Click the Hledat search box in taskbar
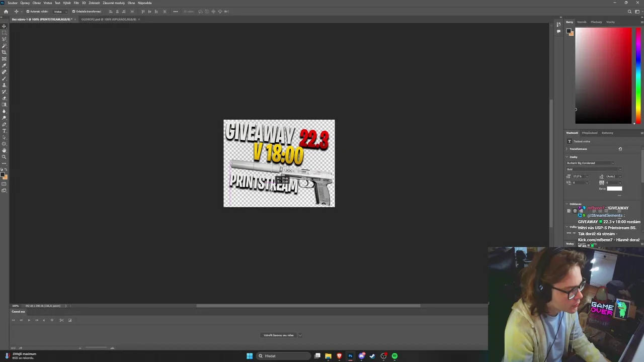Image resolution: width=644 pixels, height=362 pixels. coord(283,356)
